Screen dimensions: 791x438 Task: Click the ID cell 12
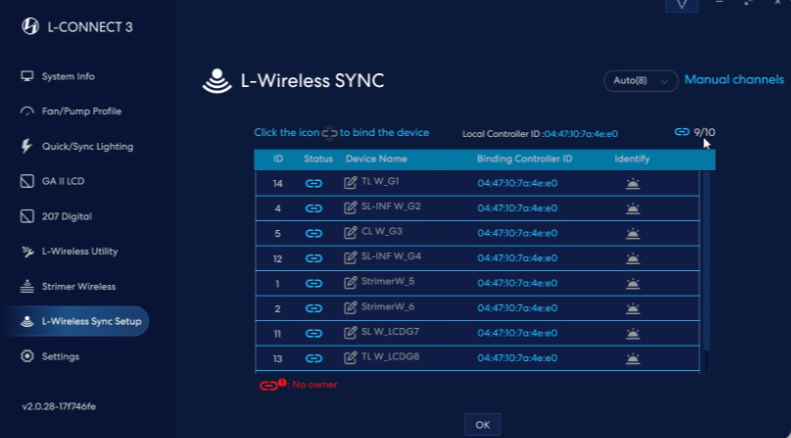pyautogui.click(x=277, y=259)
